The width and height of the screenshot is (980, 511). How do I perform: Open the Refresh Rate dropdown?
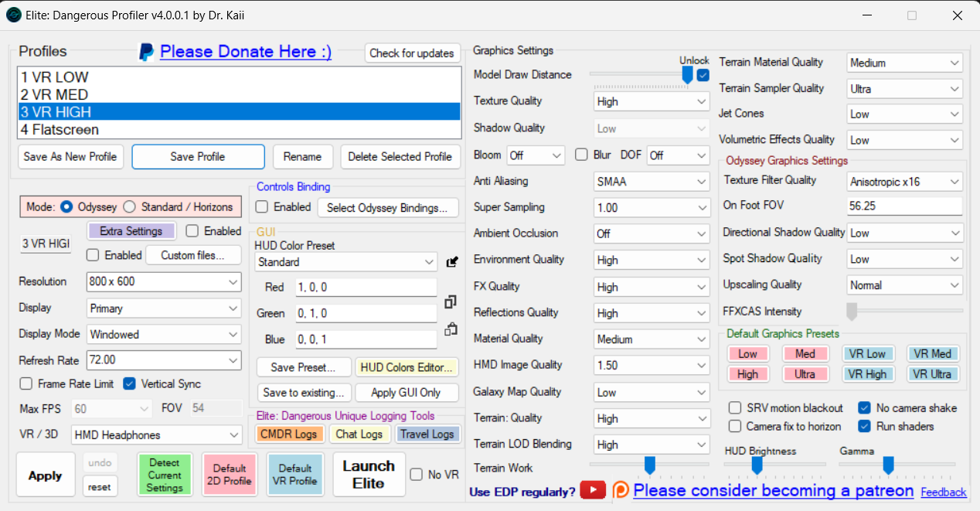point(164,360)
